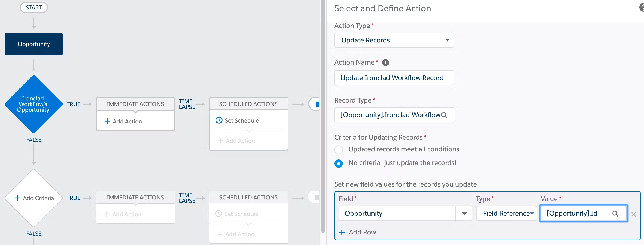Click Add Row link
The width and height of the screenshot is (644, 245).
(362, 232)
